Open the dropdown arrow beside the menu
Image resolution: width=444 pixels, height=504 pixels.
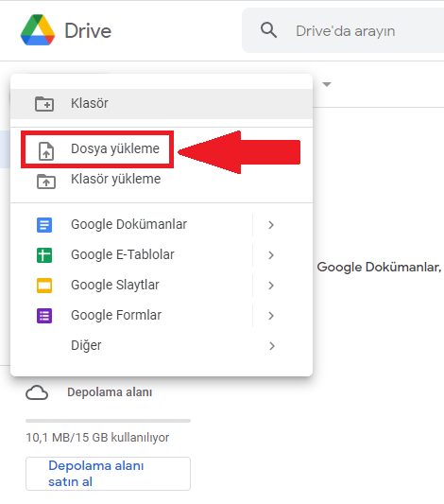pos(327,84)
